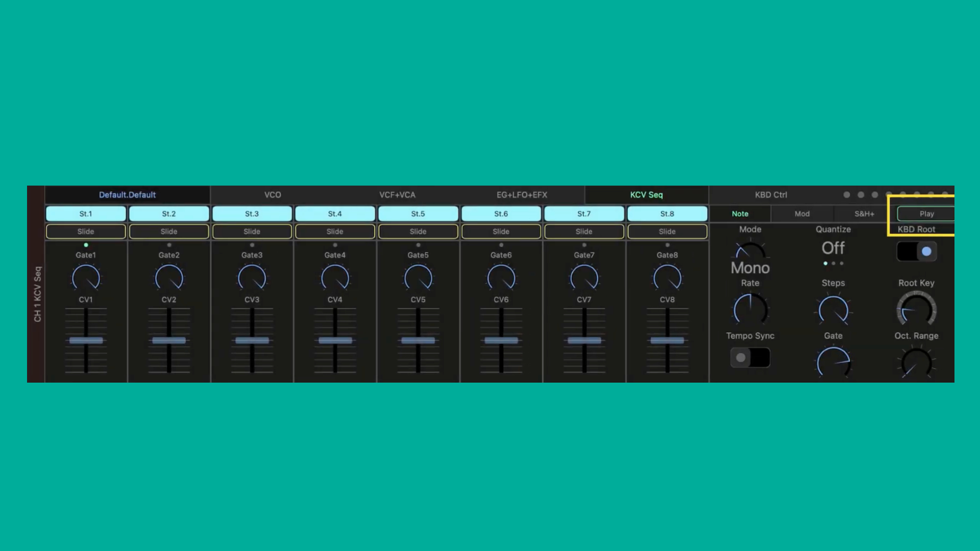Switch to the VCO tab
The width and height of the screenshot is (980, 551).
coord(273,195)
